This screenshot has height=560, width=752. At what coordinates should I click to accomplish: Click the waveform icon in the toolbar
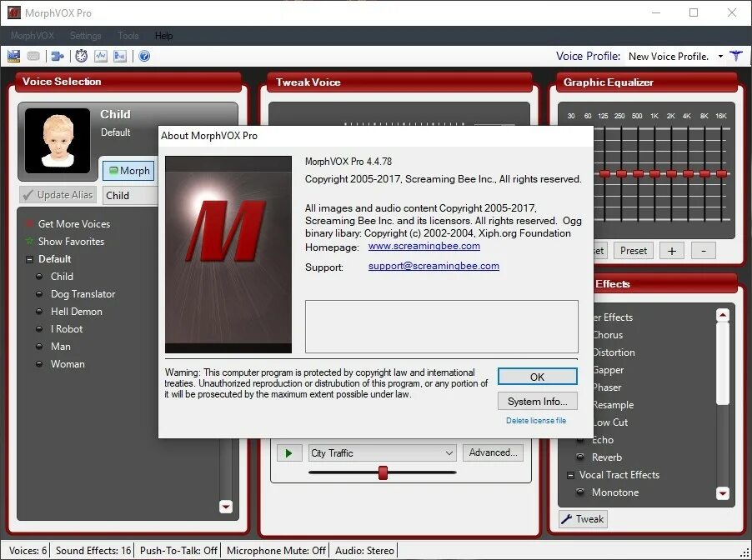coord(100,56)
